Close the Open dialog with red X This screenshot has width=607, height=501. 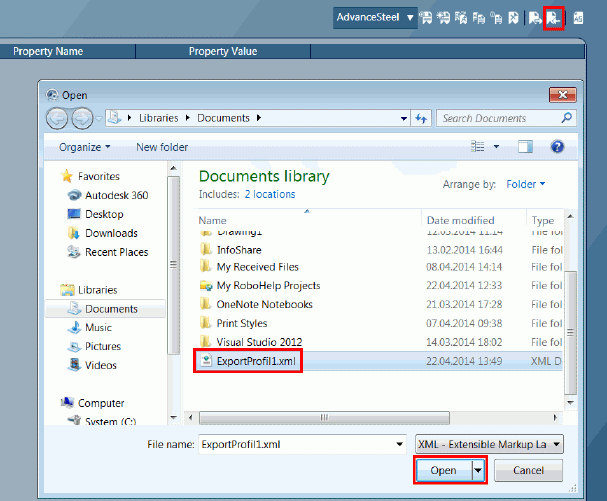(x=562, y=95)
